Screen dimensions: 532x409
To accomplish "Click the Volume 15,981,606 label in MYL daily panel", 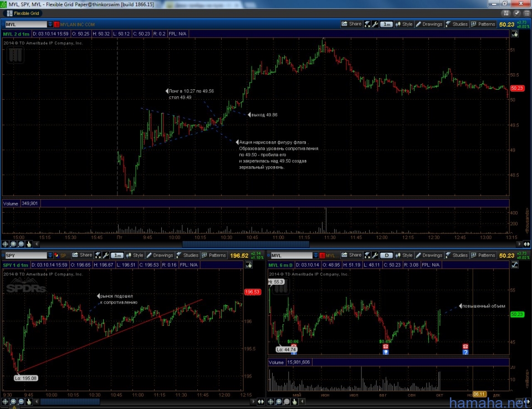I will (x=289, y=362).
